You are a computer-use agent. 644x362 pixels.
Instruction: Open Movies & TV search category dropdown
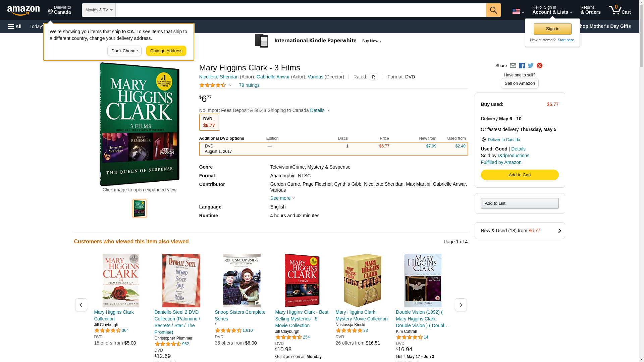point(99,10)
